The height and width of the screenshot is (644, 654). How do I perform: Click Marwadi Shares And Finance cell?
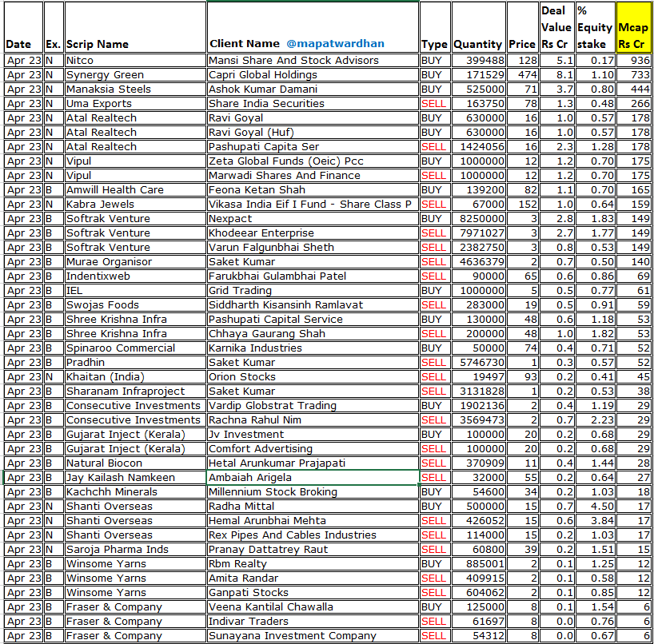313,176
